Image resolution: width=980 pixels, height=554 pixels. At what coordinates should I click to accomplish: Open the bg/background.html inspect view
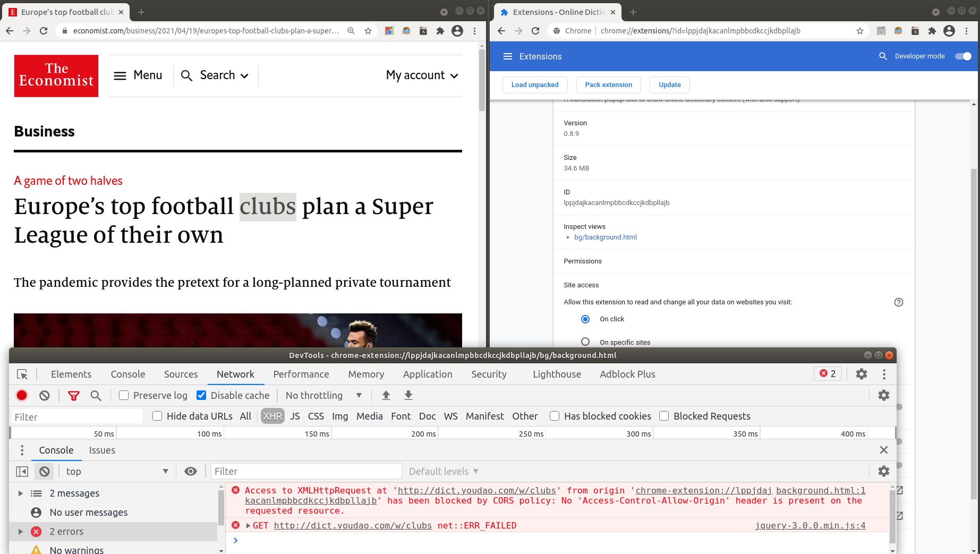pyautogui.click(x=606, y=237)
